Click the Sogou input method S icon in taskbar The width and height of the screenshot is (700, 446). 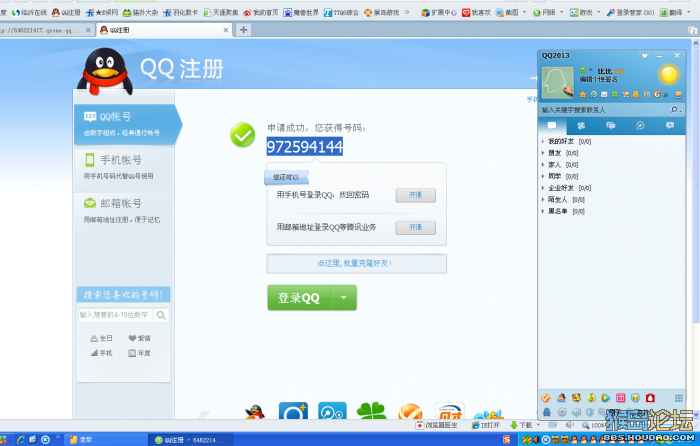506,440
